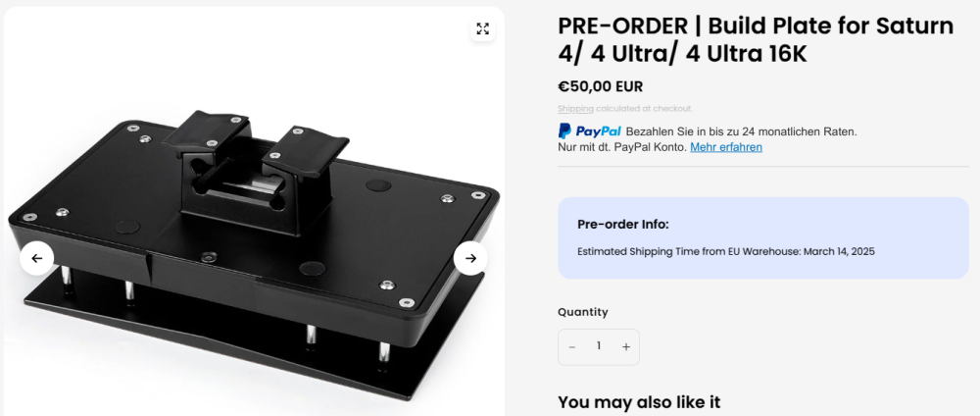Click the quantity number field
Screen dimensions: 980x416
(599, 346)
